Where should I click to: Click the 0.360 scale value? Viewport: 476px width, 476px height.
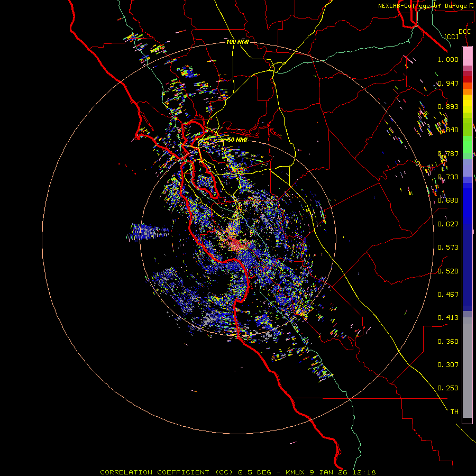(448, 342)
